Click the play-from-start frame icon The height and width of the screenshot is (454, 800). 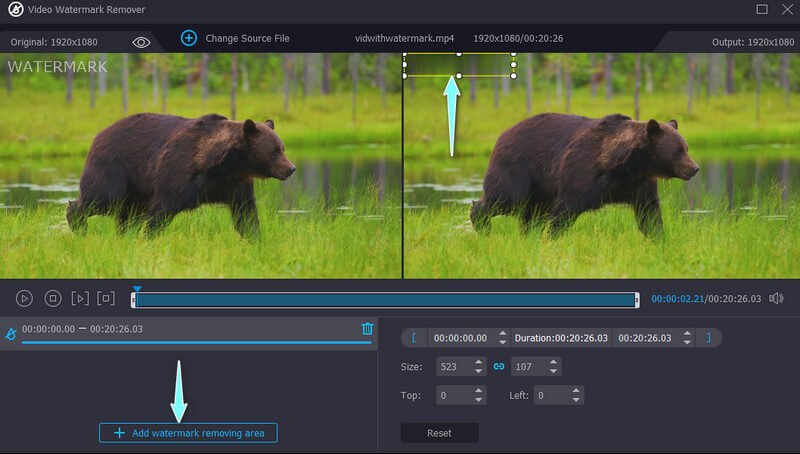pyautogui.click(x=80, y=298)
